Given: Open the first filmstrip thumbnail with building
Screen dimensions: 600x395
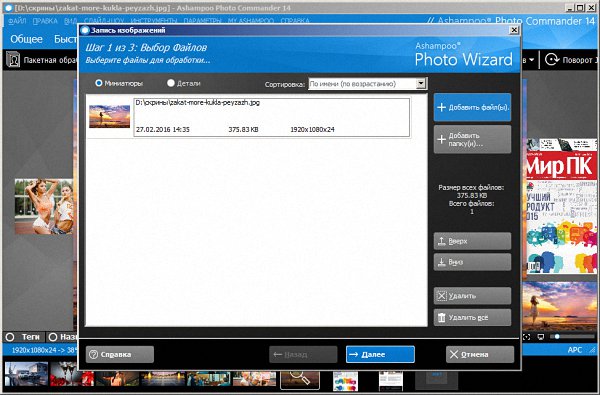Looking at the screenshot, I should tap(26, 374).
